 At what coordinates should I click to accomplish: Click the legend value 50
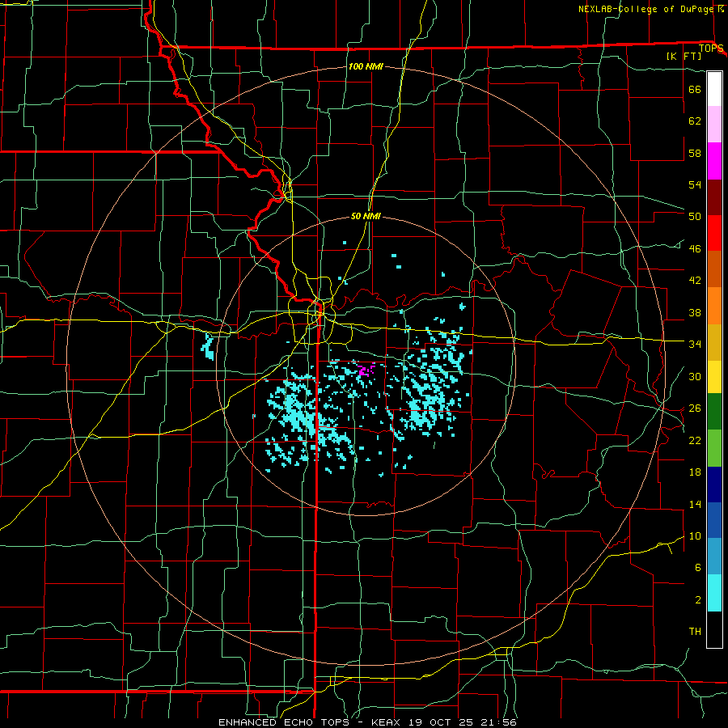pos(695,217)
